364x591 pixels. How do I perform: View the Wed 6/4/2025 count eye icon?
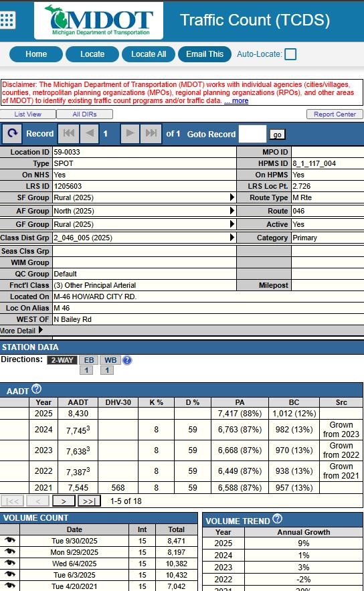10,563
